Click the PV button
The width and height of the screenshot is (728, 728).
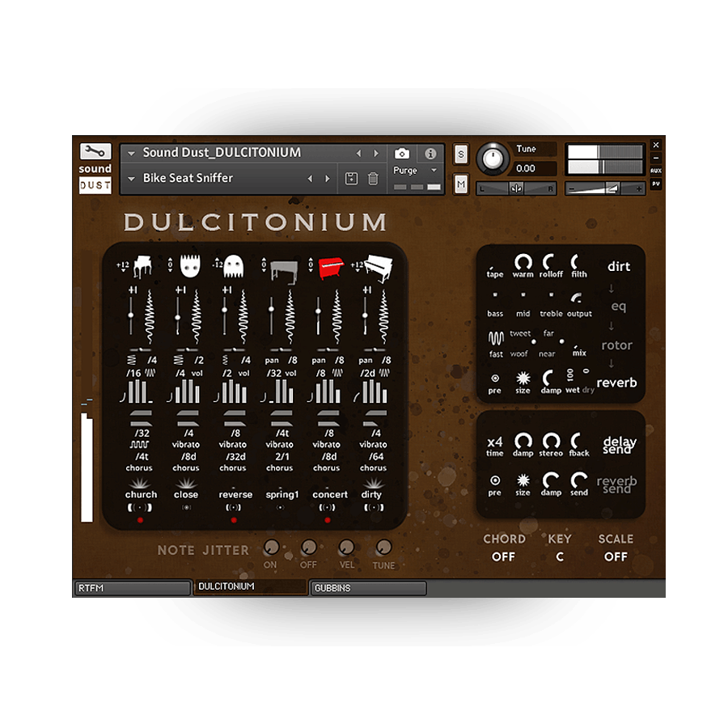[655, 184]
